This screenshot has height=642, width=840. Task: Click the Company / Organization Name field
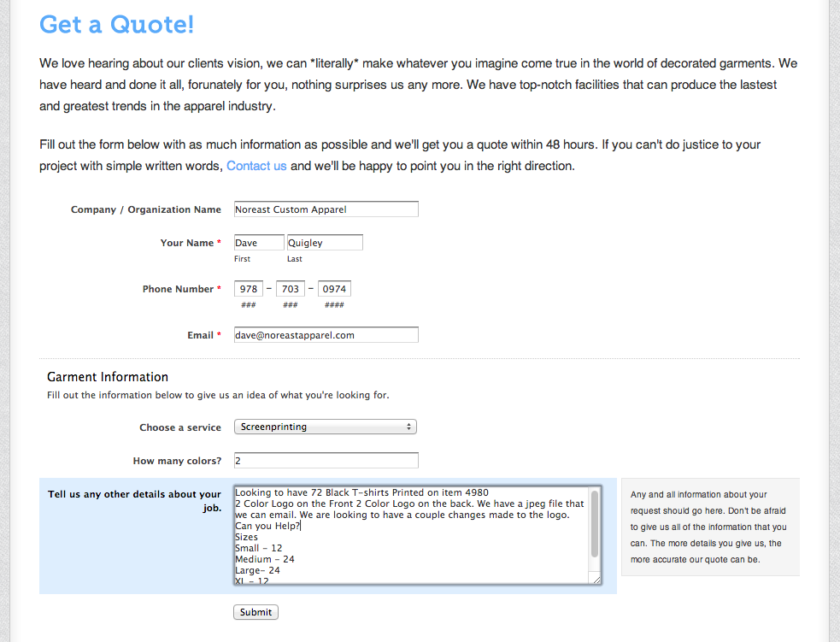[x=326, y=209]
